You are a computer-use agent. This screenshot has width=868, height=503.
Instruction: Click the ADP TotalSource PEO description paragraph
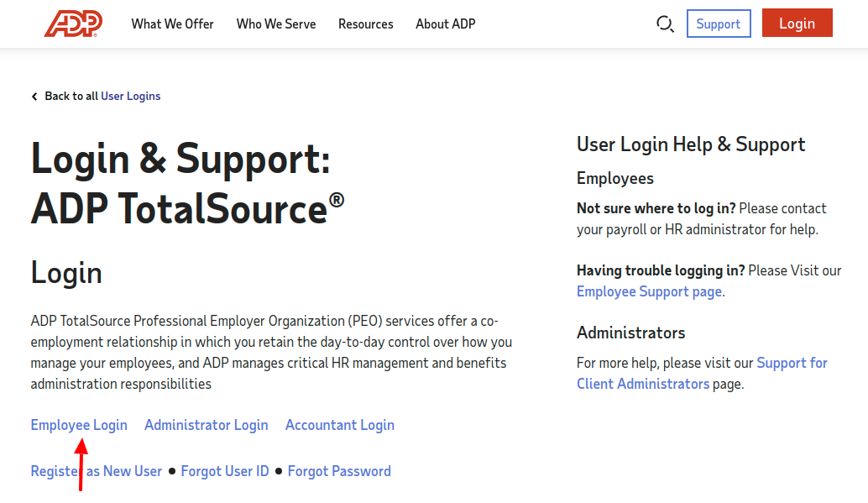pyautogui.click(x=271, y=353)
